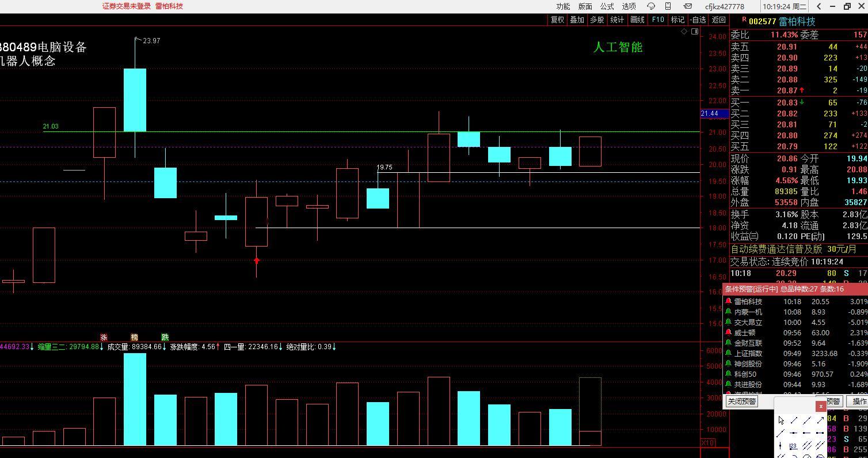Click the mobile phone icon in top bar
This screenshot has width=868, height=458.
(x=668, y=6)
